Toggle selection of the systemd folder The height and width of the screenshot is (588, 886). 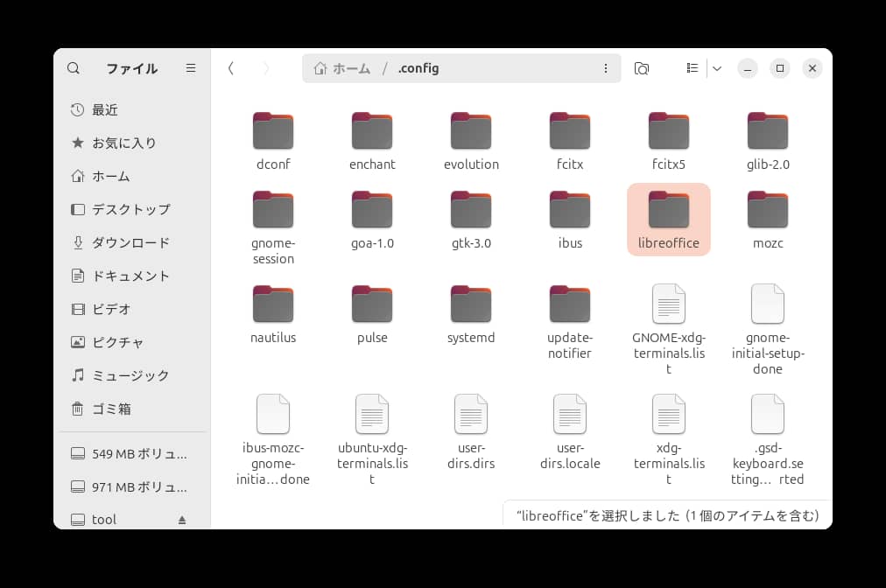471,304
